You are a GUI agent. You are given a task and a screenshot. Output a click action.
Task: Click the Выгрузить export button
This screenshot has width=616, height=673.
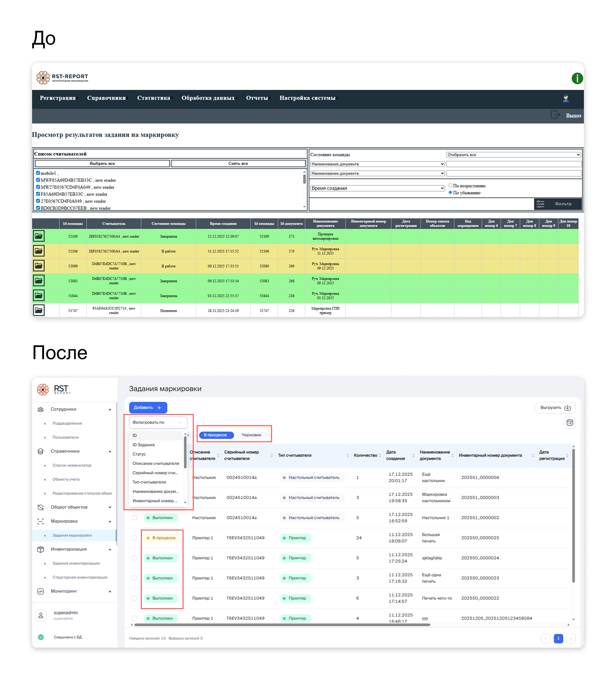pyautogui.click(x=555, y=408)
